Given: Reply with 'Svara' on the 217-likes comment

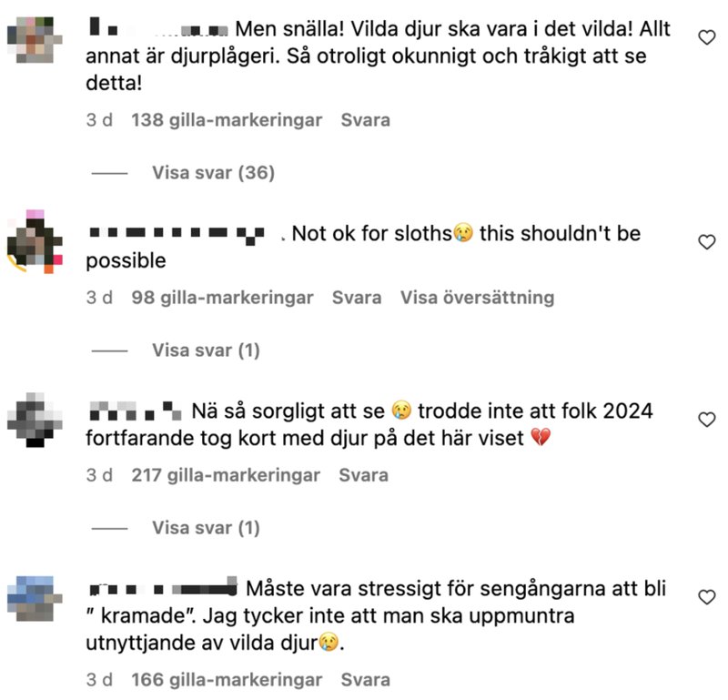Looking at the screenshot, I should pos(363,475).
